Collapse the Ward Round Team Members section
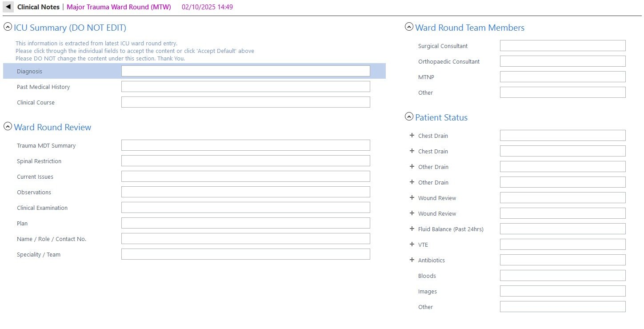The width and height of the screenshot is (644, 329). [x=409, y=27]
